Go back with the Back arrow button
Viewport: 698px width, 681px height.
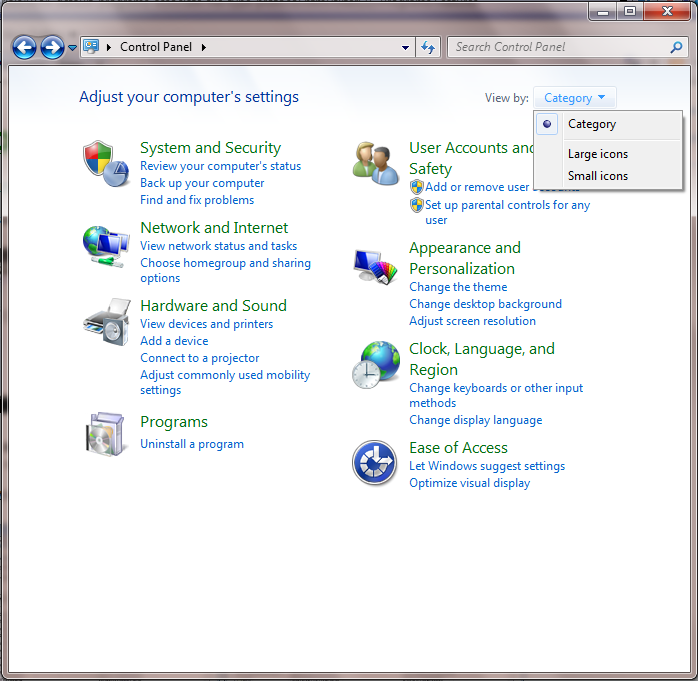tap(24, 47)
